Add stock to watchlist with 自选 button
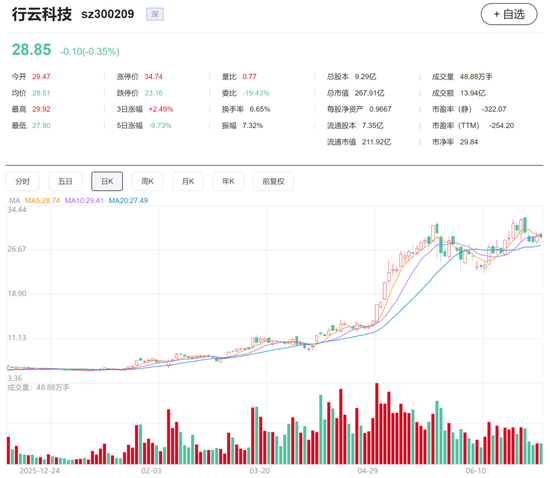The image size is (550, 478). point(509,14)
